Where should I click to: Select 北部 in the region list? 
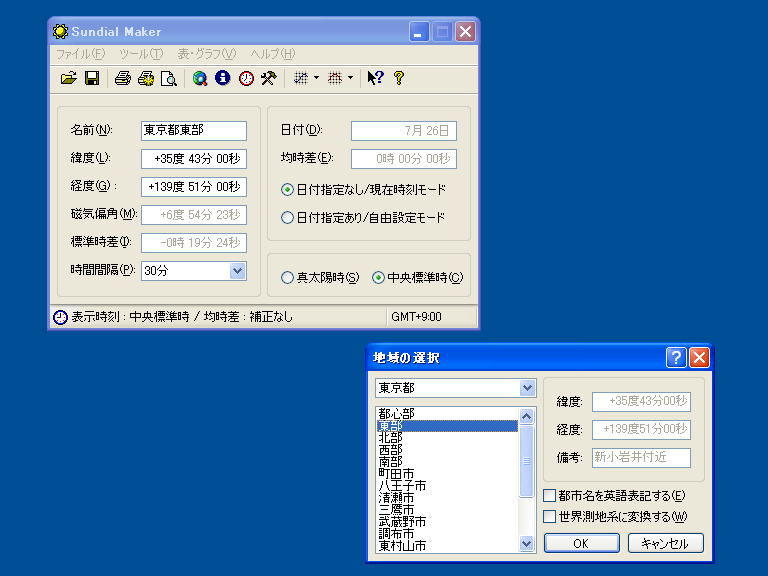tap(447, 438)
